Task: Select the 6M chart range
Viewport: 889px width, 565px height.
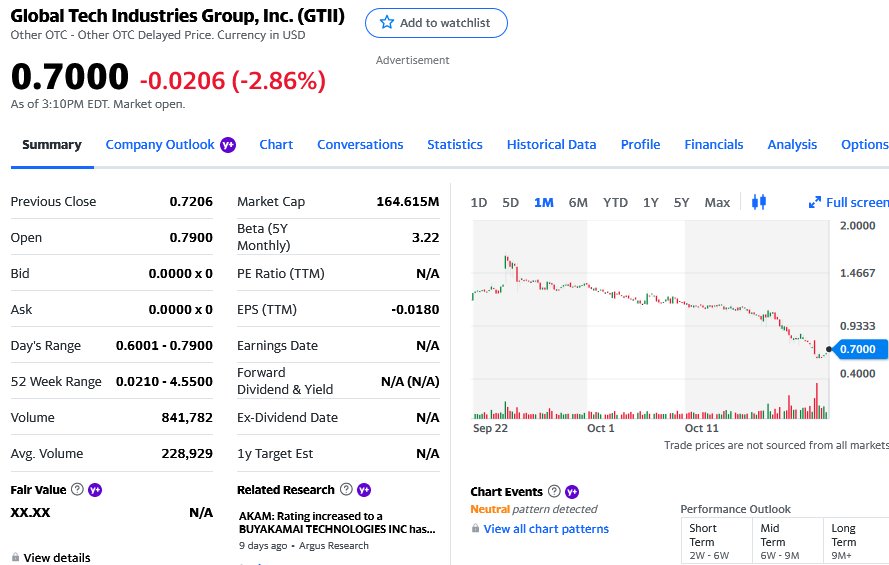Action: click(x=578, y=202)
